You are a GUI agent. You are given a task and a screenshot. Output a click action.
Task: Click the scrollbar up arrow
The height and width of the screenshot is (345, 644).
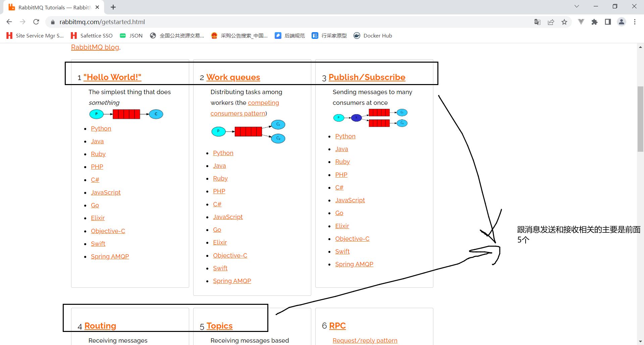click(x=640, y=47)
